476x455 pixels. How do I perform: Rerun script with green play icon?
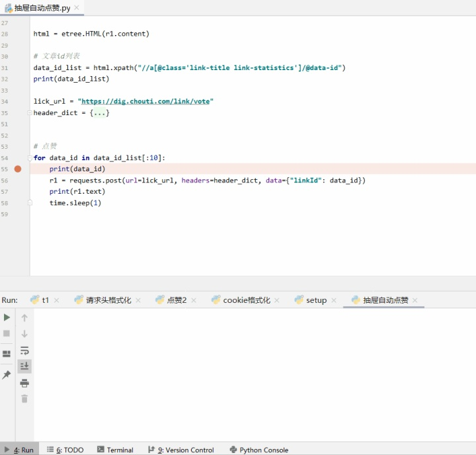click(7, 317)
